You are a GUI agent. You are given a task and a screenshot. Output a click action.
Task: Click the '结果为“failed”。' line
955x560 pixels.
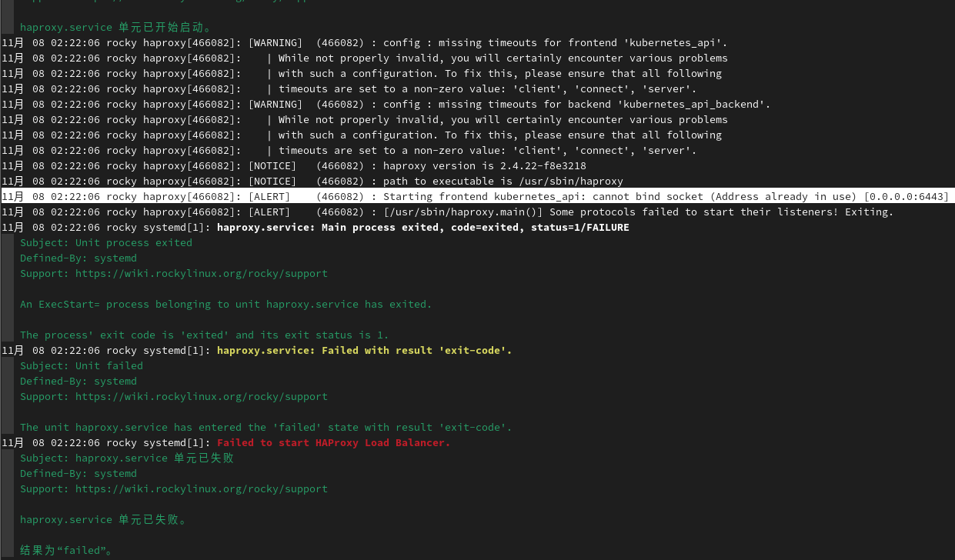coord(68,550)
